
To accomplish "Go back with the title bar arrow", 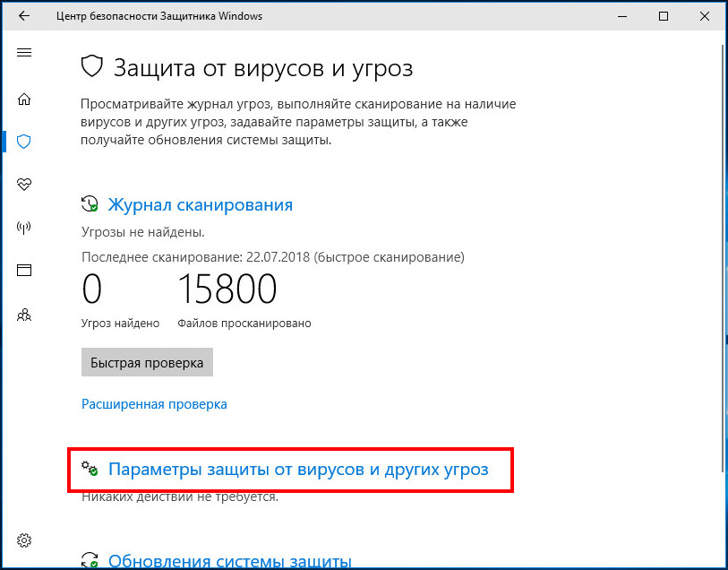I will [x=23, y=16].
